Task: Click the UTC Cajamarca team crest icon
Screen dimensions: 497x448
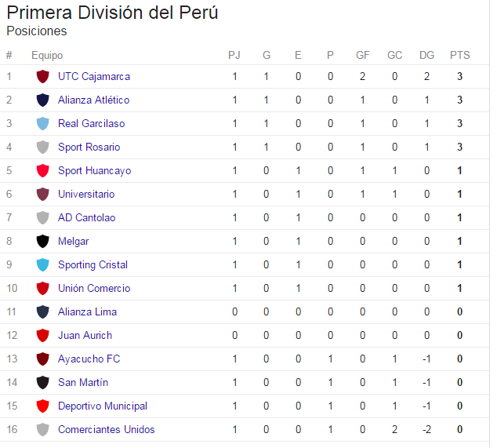Action: 43,77
